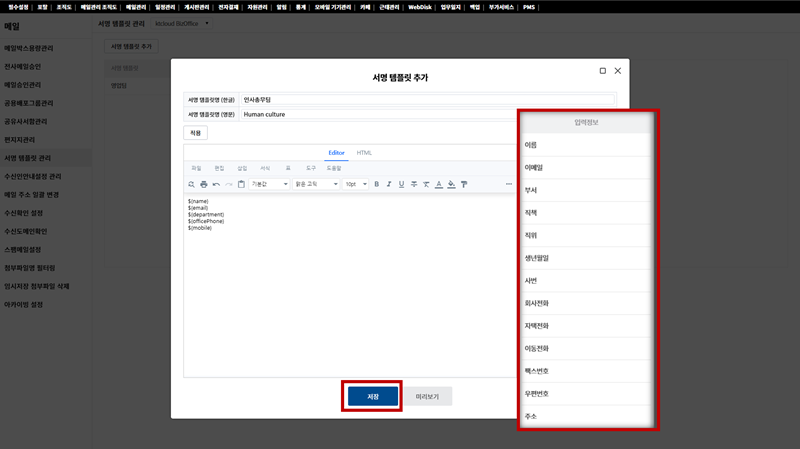Insert 사번 from input info list
800x449 pixels.
(x=586, y=281)
